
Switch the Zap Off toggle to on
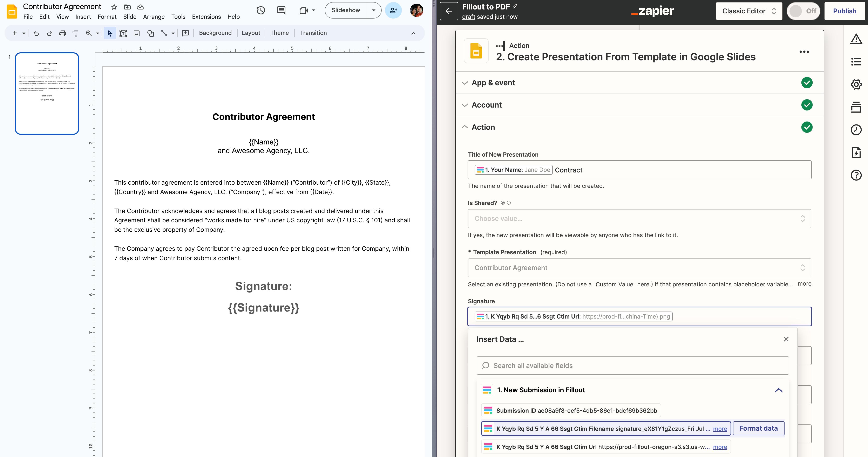pos(803,11)
